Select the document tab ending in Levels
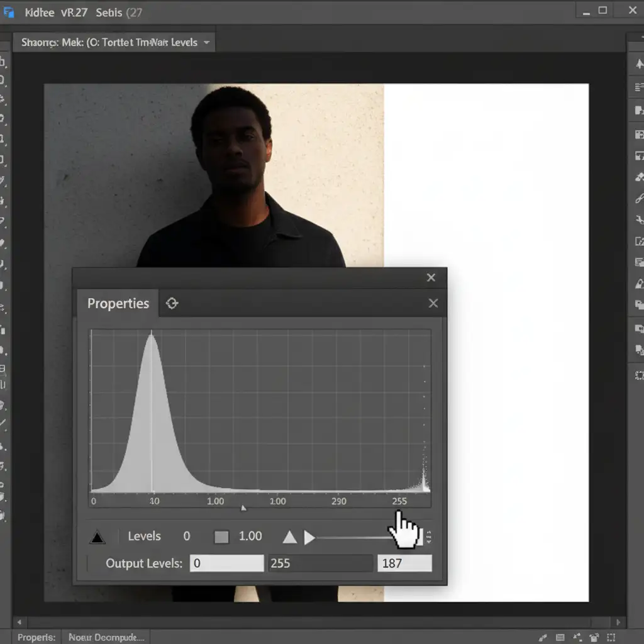Image resolution: width=644 pixels, height=644 pixels. point(109,43)
